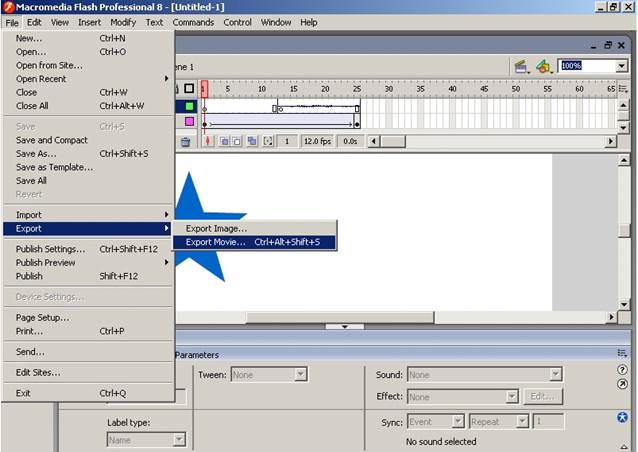This screenshot has height=452, width=638.
Task: Click the Flash application icon in title bar
Action: (x=9, y=7)
